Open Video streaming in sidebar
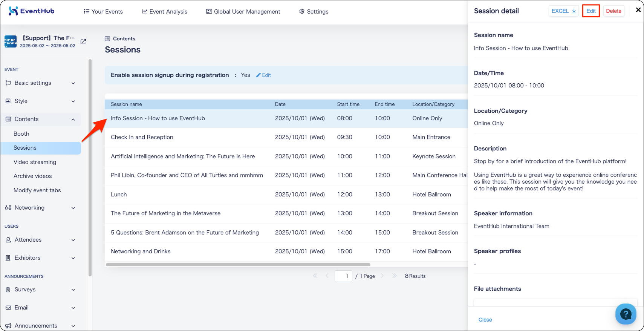644x331 pixels. coord(35,162)
